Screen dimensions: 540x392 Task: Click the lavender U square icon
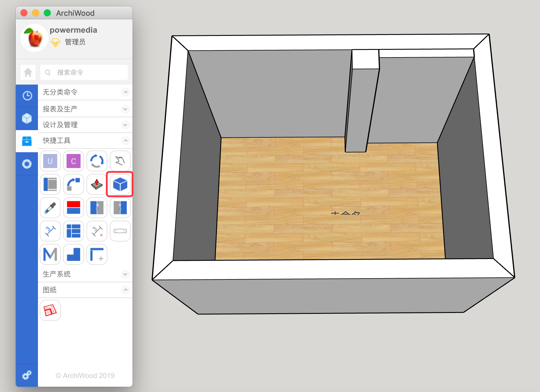50,161
